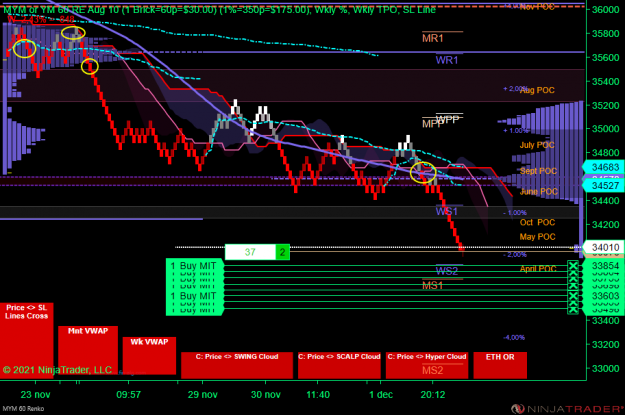This screenshot has height=415, width=625.
Task: Select the 1 Buy MIT order label at 33854
Action: [x=195, y=266]
